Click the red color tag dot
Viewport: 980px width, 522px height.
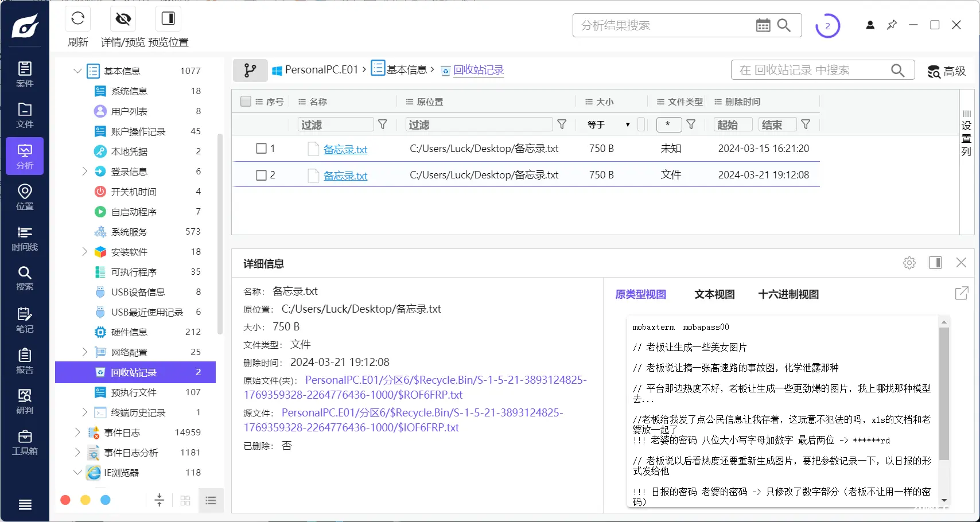tap(65, 500)
